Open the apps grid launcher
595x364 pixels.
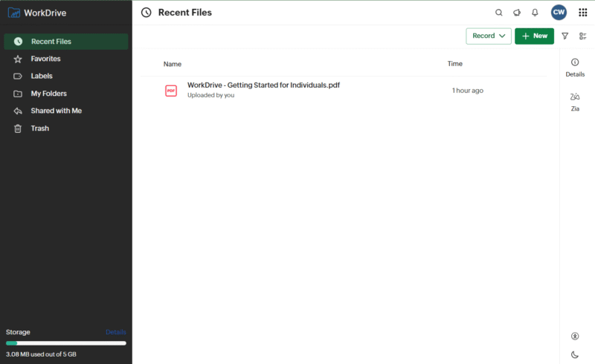(x=583, y=13)
